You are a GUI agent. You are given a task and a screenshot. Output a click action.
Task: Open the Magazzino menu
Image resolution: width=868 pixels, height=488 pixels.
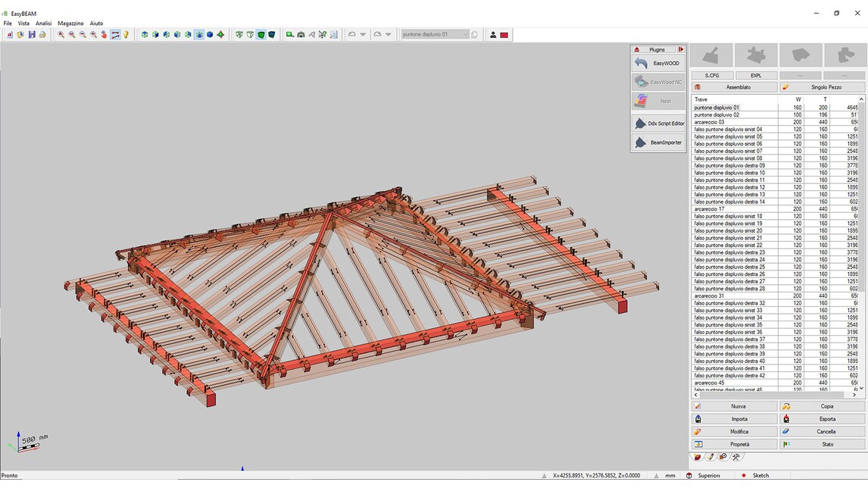[70, 23]
